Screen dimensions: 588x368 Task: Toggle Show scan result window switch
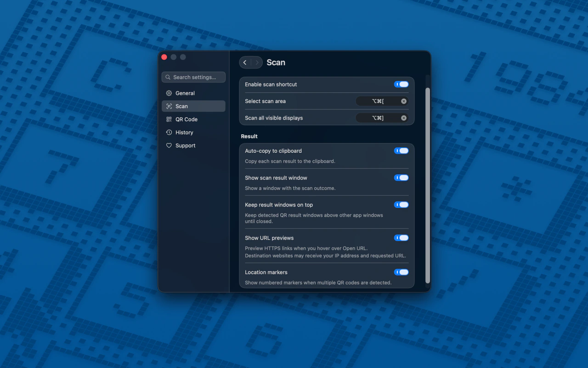coord(401,178)
